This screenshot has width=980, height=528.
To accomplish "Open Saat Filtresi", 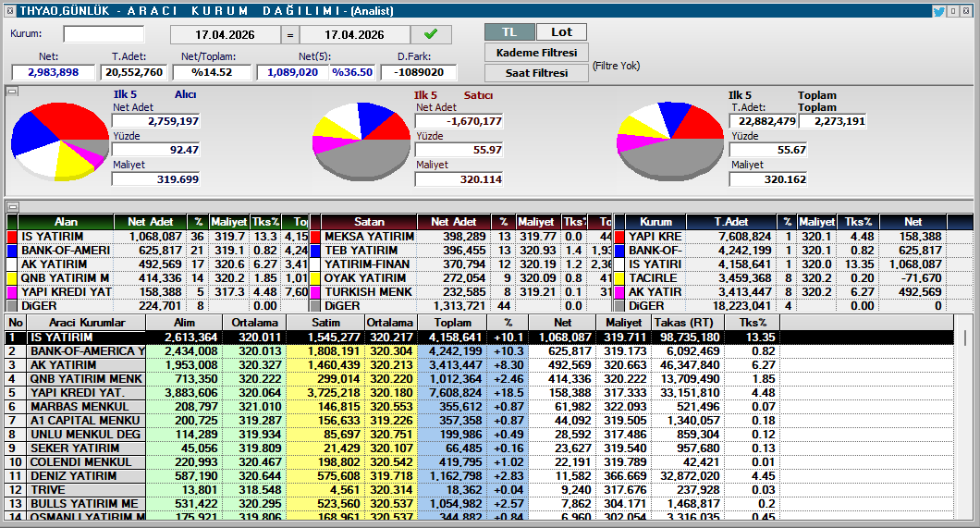I will click(536, 72).
